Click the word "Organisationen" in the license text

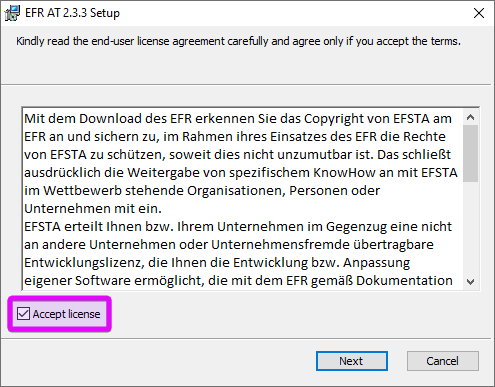coord(236,191)
